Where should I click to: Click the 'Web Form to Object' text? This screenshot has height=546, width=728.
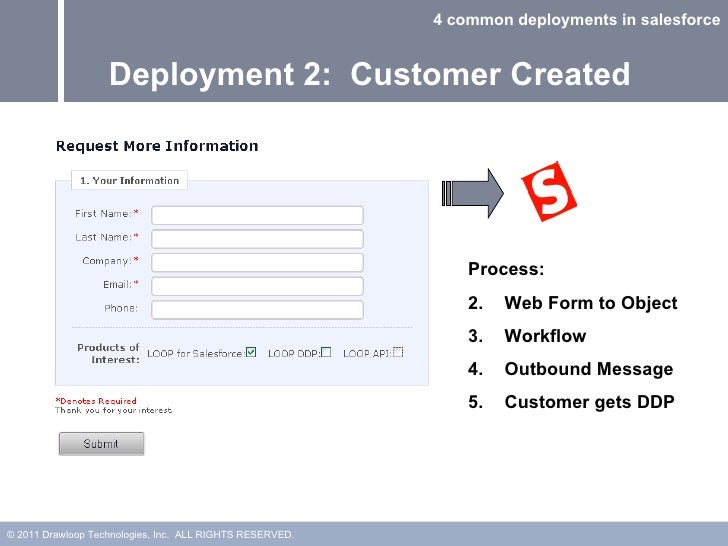click(x=591, y=303)
